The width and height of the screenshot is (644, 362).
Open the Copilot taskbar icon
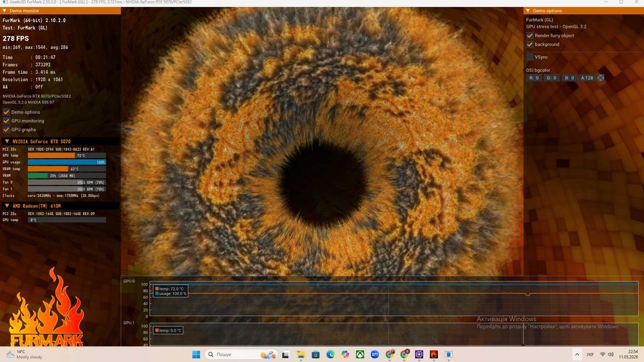coord(345,354)
